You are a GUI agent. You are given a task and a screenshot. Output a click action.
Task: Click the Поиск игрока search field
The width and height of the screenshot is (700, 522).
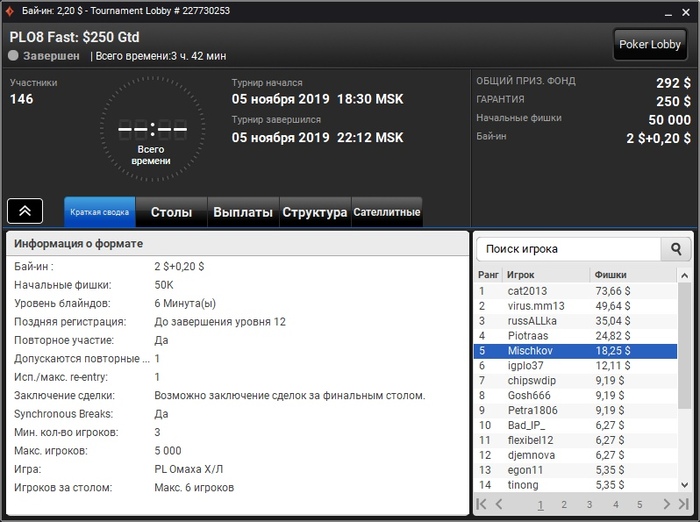(568, 249)
